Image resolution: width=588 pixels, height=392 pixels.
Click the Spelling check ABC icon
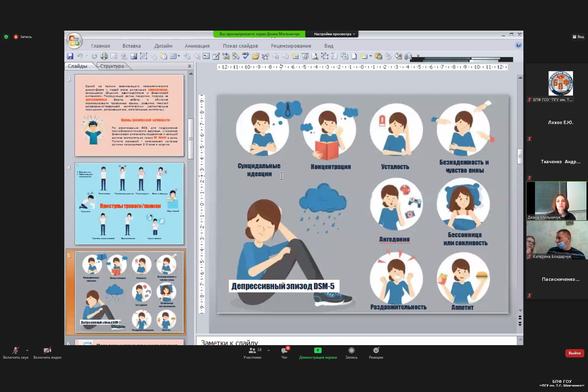click(x=245, y=56)
